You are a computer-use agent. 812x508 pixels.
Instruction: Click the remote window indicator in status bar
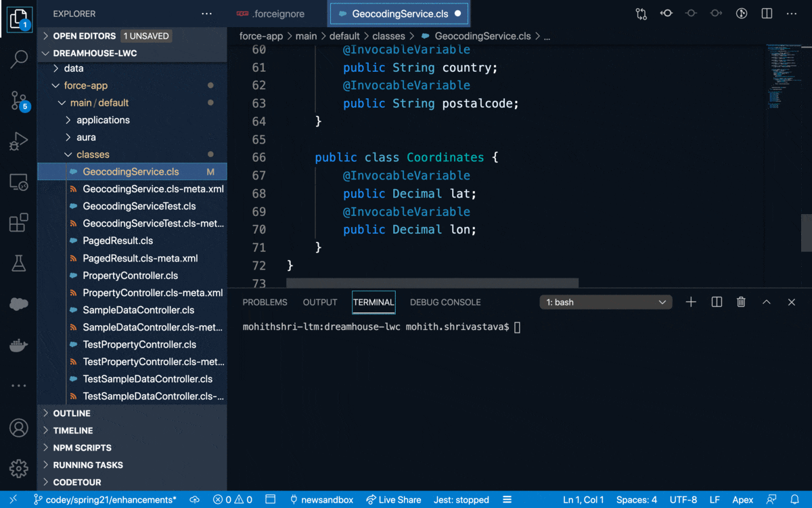point(13,500)
